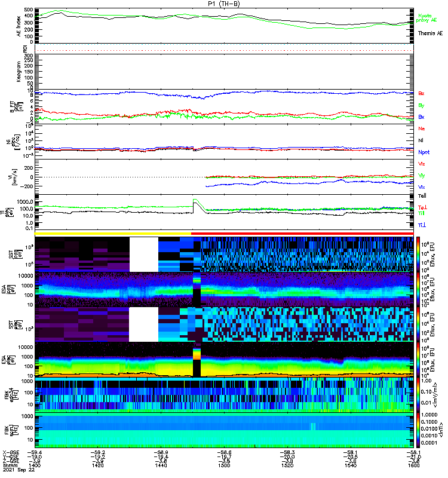The width and height of the screenshot is (448, 478).
Task: Click the X-GSE value -59.4
Action: [35, 452]
